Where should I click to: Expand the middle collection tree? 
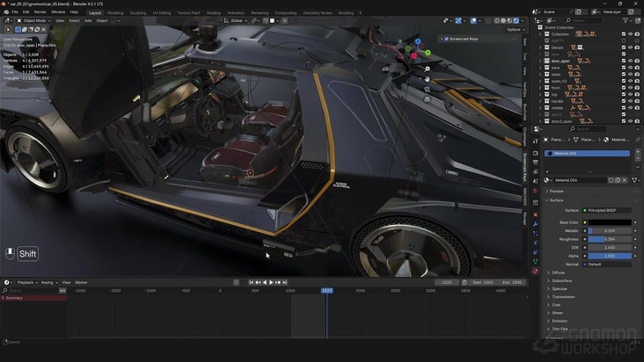540,108
